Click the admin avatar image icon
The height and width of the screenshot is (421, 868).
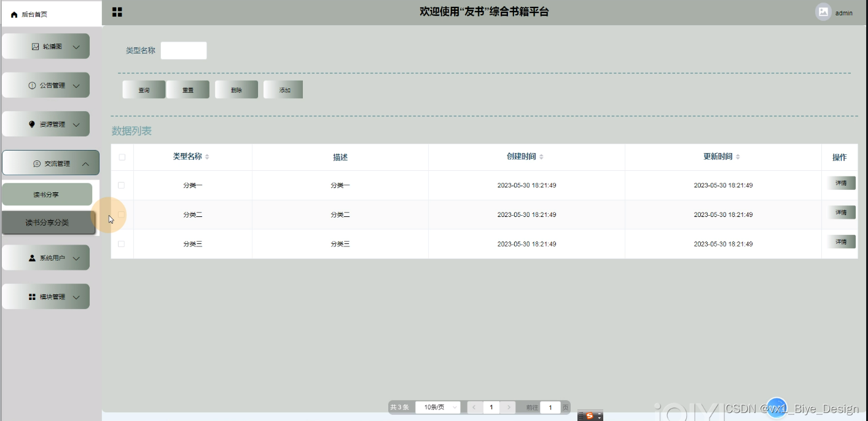[823, 12]
